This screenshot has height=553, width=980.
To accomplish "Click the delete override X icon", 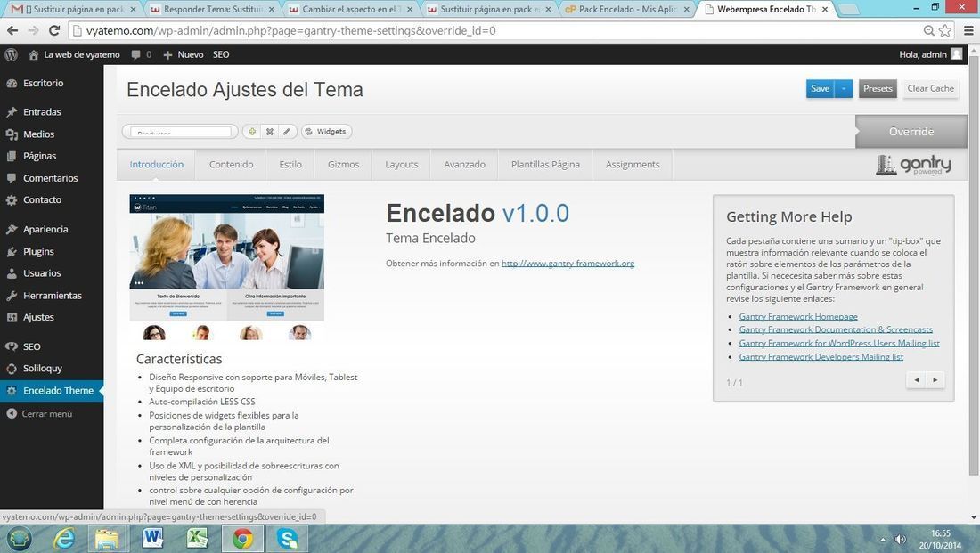I will tap(269, 132).
